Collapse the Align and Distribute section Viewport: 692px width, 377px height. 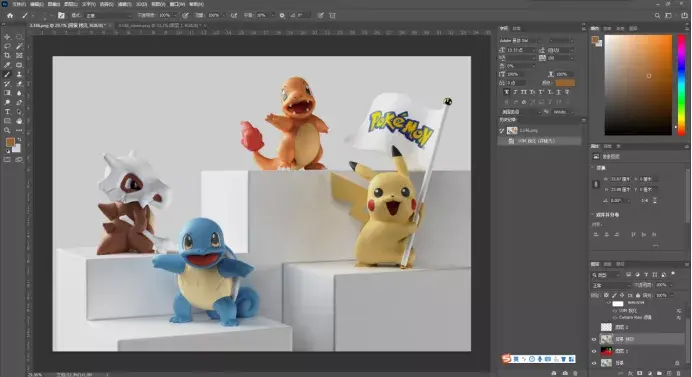click(x=593, y=215)
